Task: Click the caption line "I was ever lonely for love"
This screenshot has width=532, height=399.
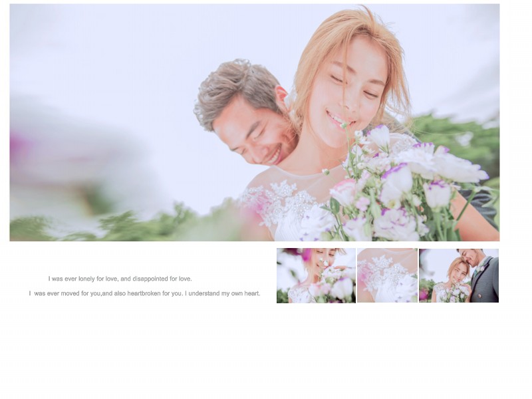Action: pyautogui.click(x=120, y=279)
